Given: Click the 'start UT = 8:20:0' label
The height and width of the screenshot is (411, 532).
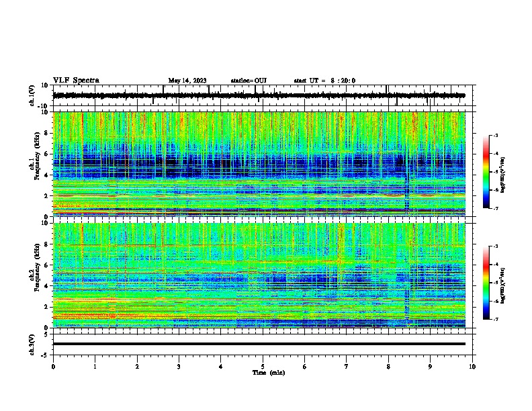Looking at the screenshot, I should (324, 81).
